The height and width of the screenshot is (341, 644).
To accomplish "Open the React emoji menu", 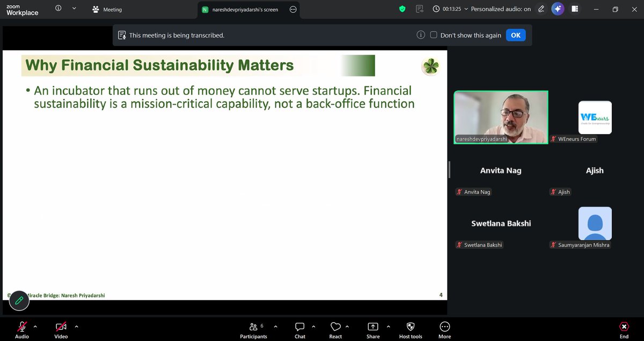I will [x=335, y=330].
